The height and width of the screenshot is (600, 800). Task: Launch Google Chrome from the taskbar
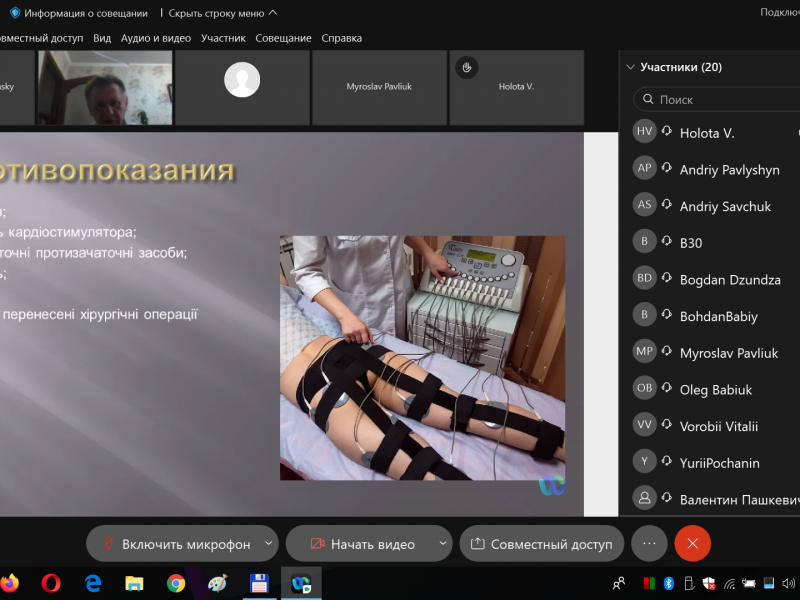pyautogui.click(x=176, y=582)
